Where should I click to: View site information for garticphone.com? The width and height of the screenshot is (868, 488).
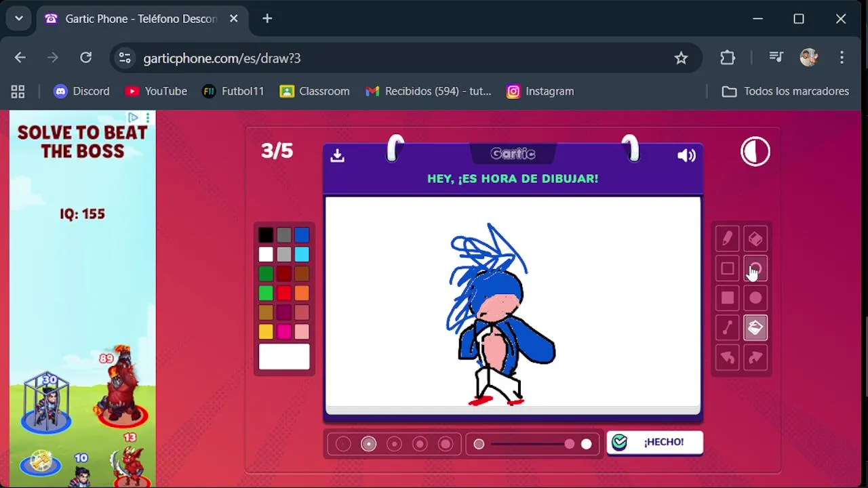point(125,58)
